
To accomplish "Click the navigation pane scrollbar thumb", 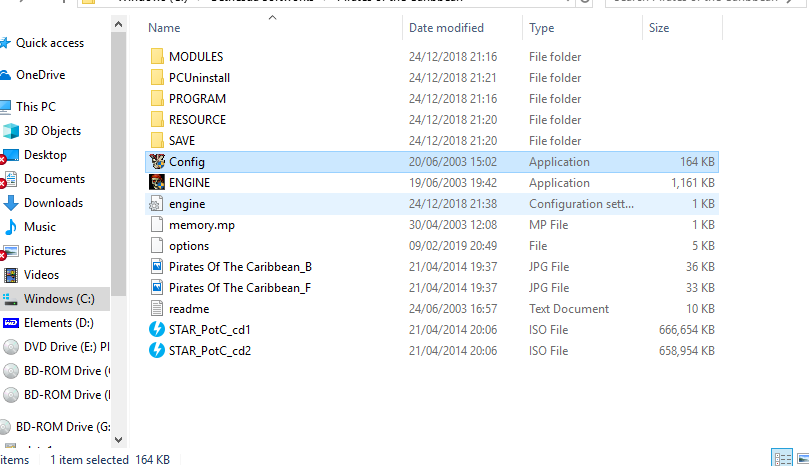I will tap(118, 164).
